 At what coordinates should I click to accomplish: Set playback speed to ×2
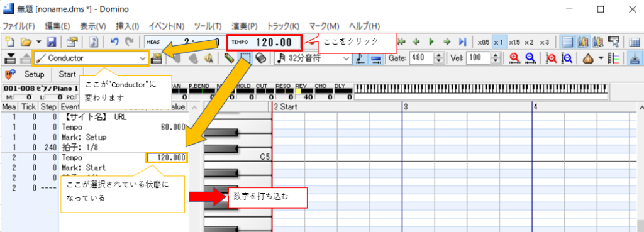529,42
